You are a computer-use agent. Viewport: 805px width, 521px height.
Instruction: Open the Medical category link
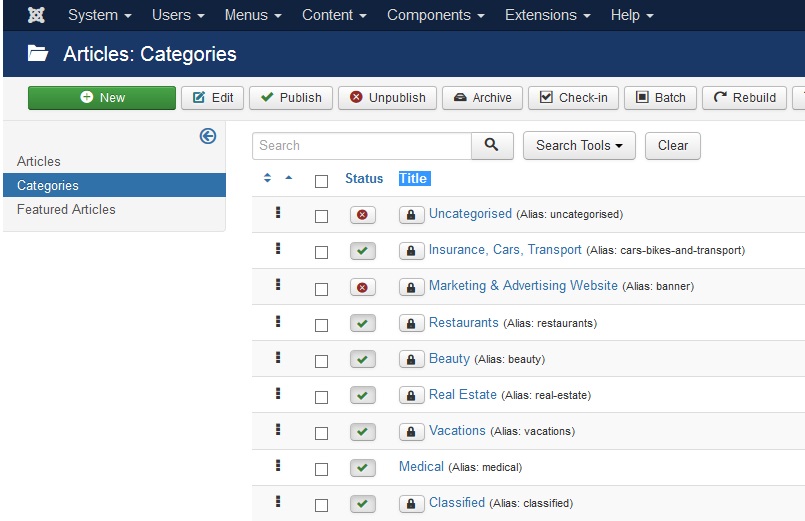pyautogui.click(x=421, y=467)
